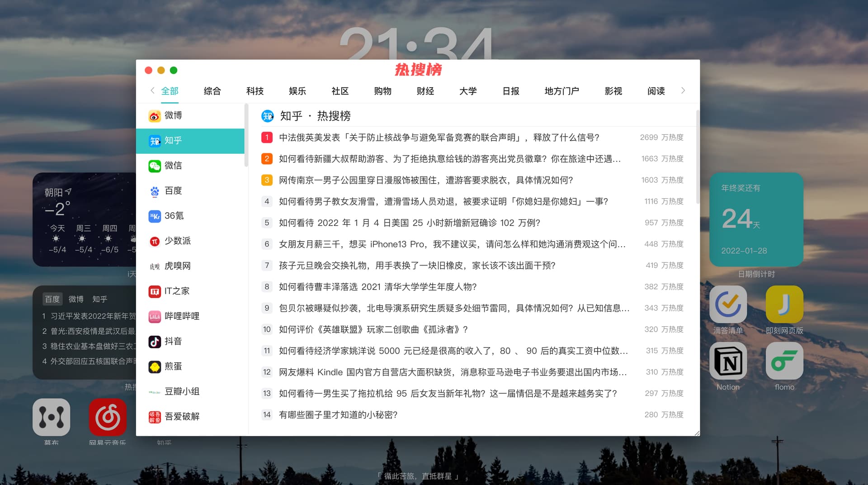Click the year-end bonus countdown widget
The height and width of the screenshot is (485, 868).
coord(756,219)
